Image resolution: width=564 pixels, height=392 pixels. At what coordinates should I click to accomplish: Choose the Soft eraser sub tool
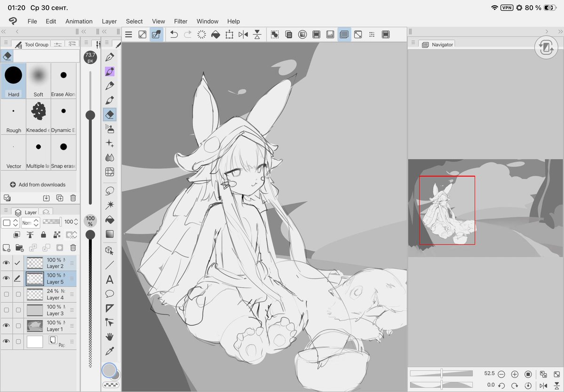[x=38, y=80]
